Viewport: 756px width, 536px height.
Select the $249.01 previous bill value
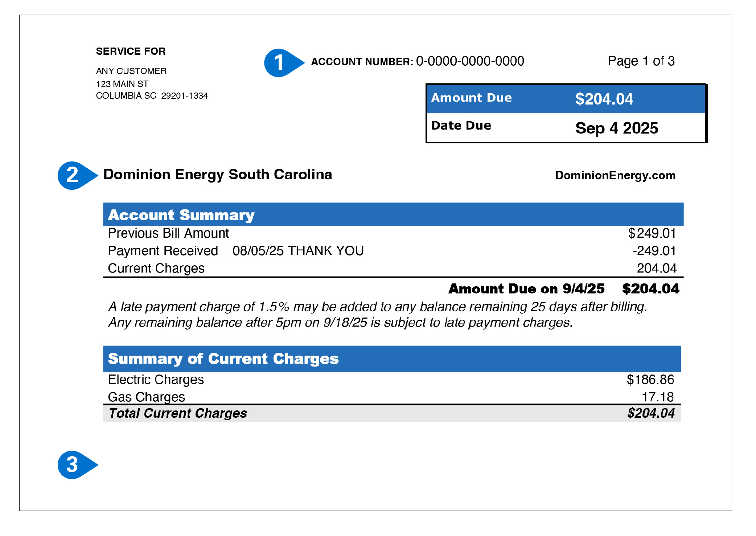click(x=652, y=233)
